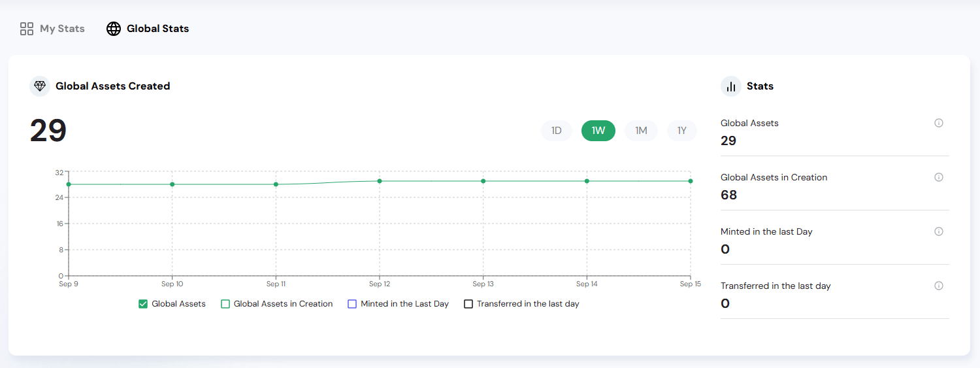The image size is (980, 368).
Task: Click the Sep 15 data point on chart
Action: coord(690,181)
